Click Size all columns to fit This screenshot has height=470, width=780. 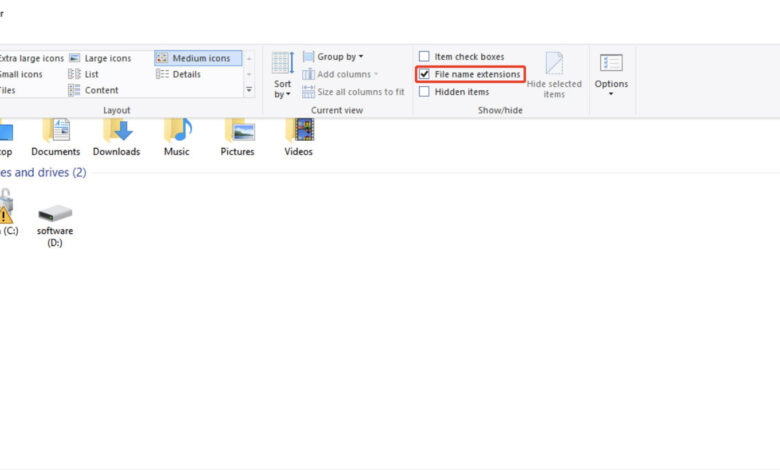[354, 92]
